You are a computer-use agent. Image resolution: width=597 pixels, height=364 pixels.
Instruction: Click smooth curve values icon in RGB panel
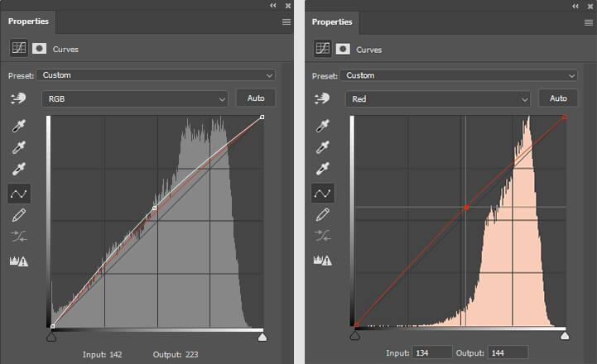tap(19, 237)
